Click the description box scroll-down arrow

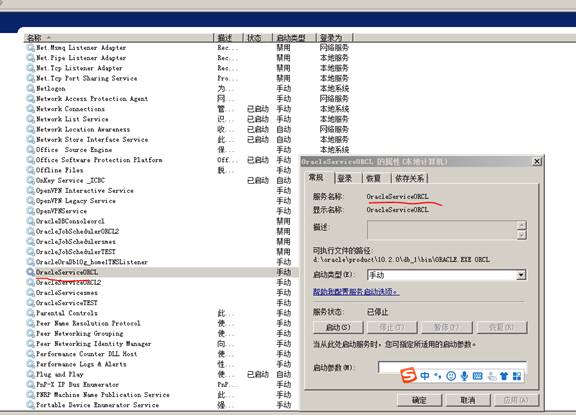point(522,235)
